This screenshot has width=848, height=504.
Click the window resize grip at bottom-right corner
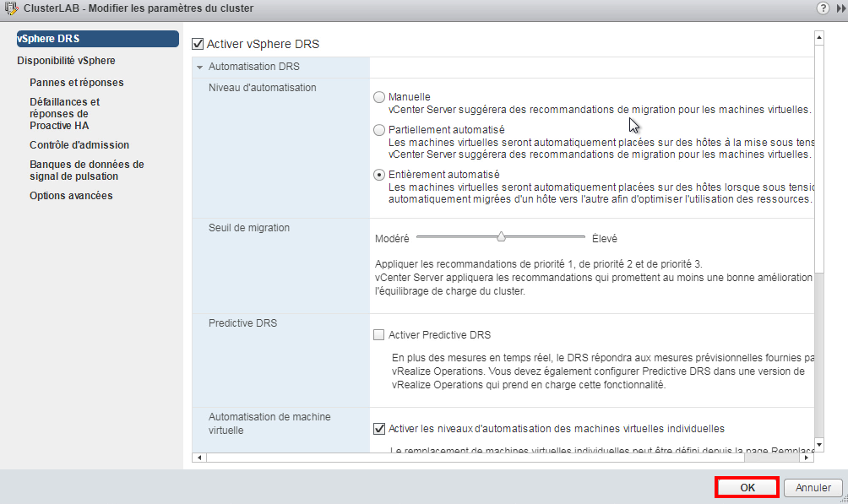845,501
